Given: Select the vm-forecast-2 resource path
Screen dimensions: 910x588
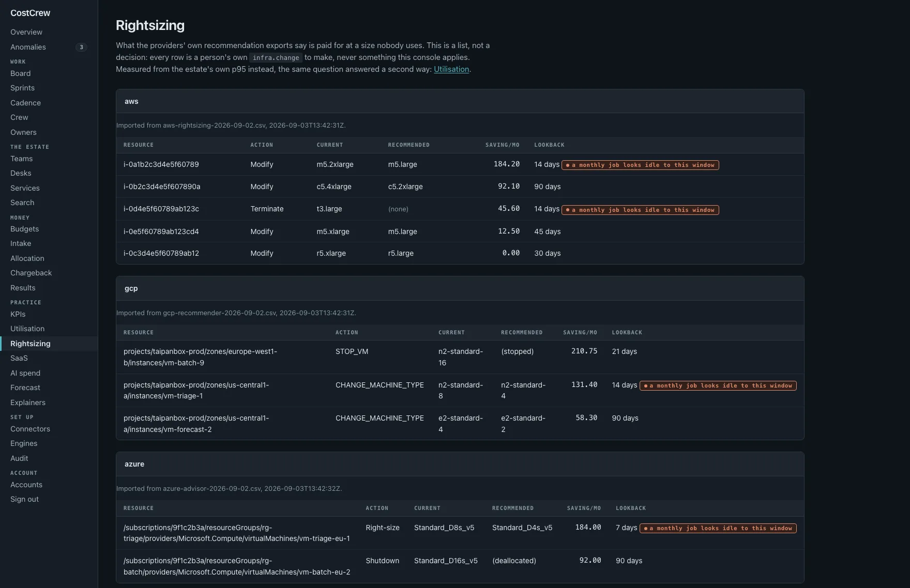Looking at the screenshot, I should 196,424.
